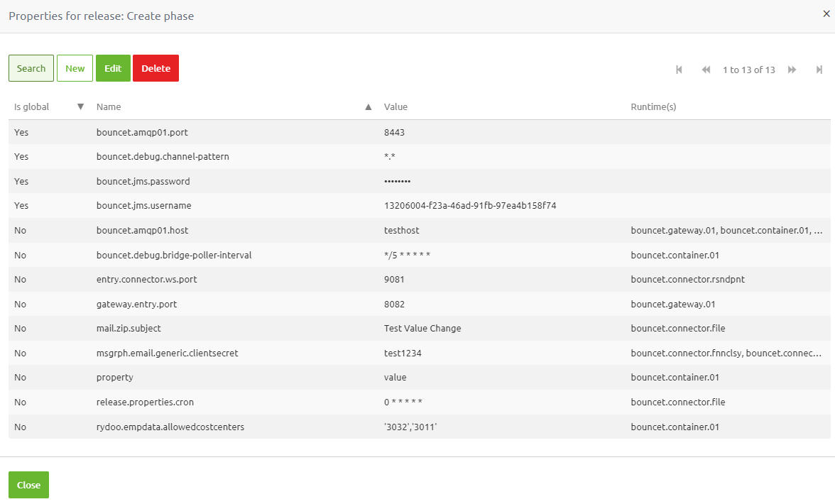Click the descending sort arrow on Is global
835x504 pixels.
[80, 106]
